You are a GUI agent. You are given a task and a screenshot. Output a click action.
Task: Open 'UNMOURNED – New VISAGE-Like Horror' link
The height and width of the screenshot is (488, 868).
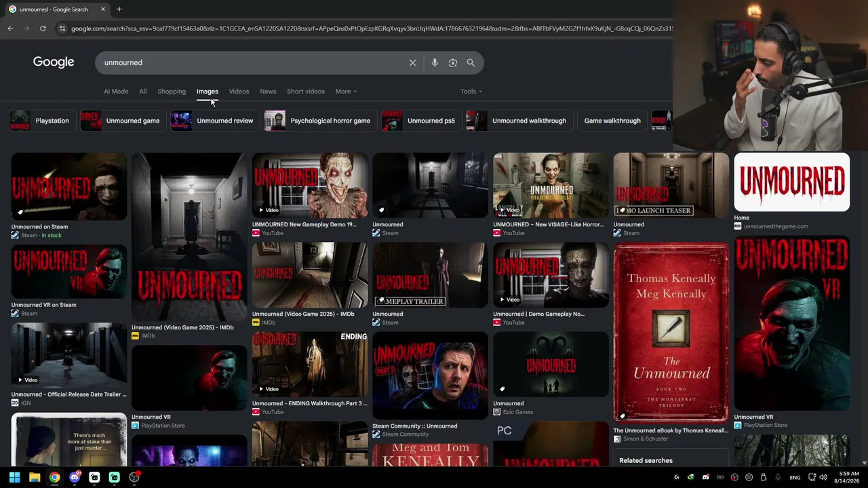click(x=548, y=224)
